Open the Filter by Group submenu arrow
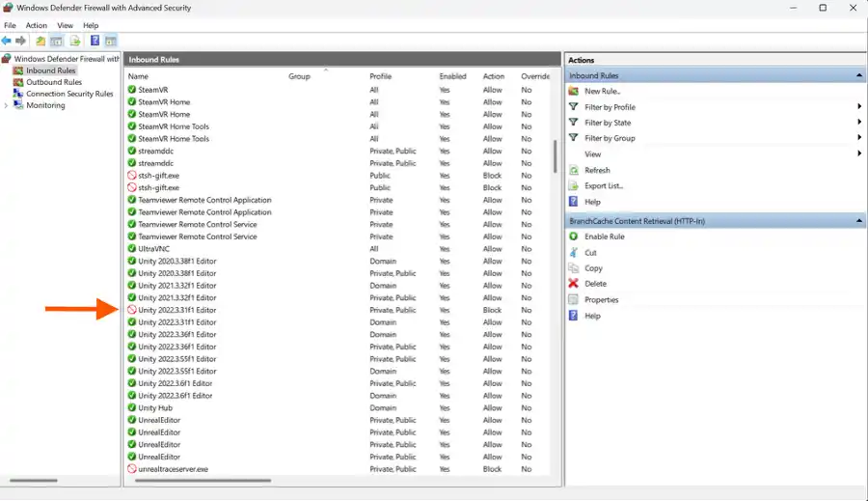 coord(859,137)
